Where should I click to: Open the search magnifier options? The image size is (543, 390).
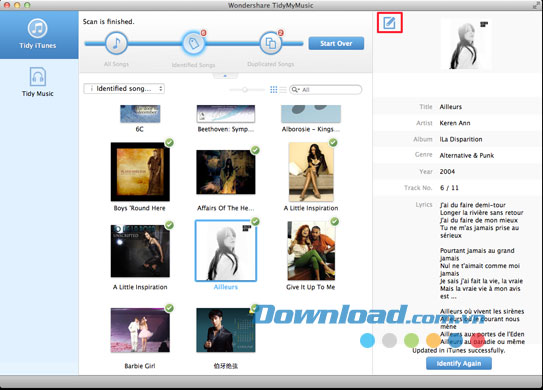[295, 90]
